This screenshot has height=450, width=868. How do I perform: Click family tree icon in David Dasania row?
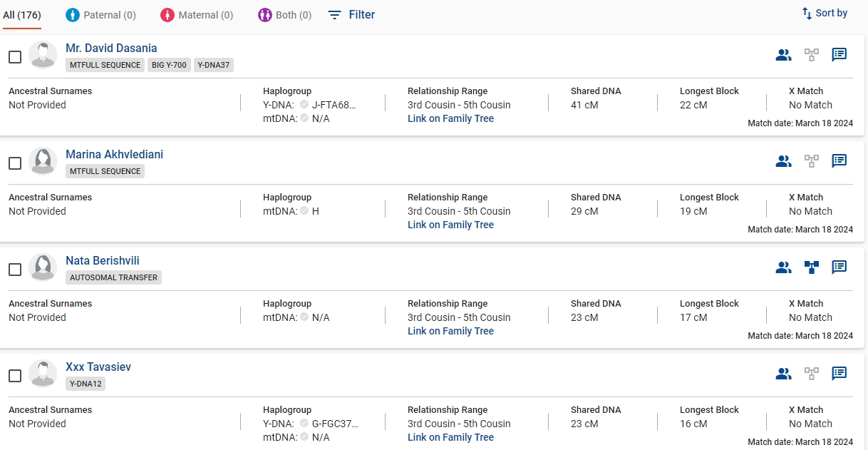tap(811, 55)
